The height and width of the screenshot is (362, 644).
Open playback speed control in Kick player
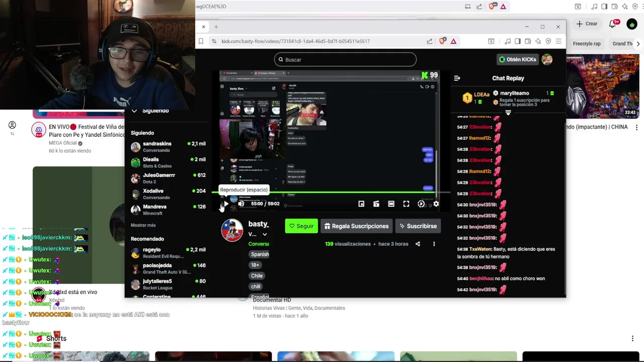[421, 204]
